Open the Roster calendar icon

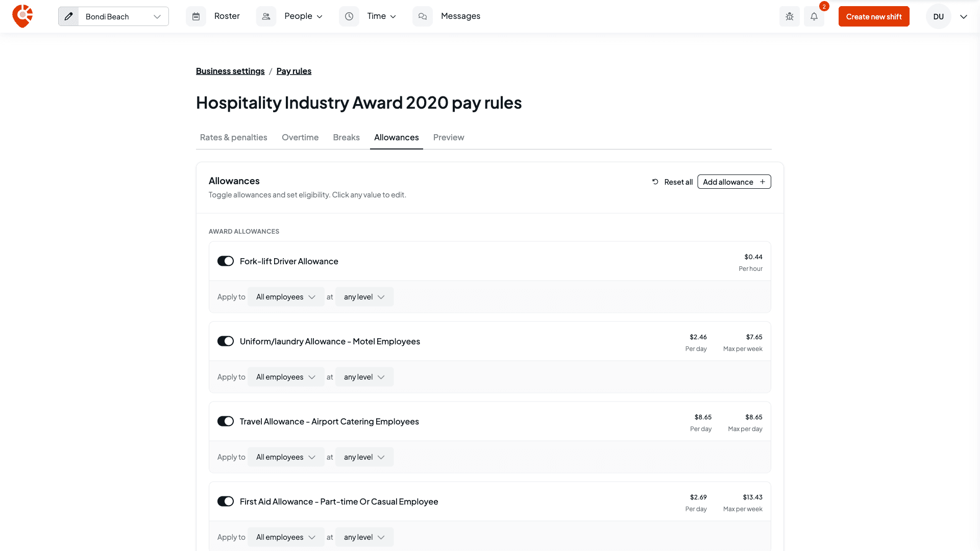point(196,16)
